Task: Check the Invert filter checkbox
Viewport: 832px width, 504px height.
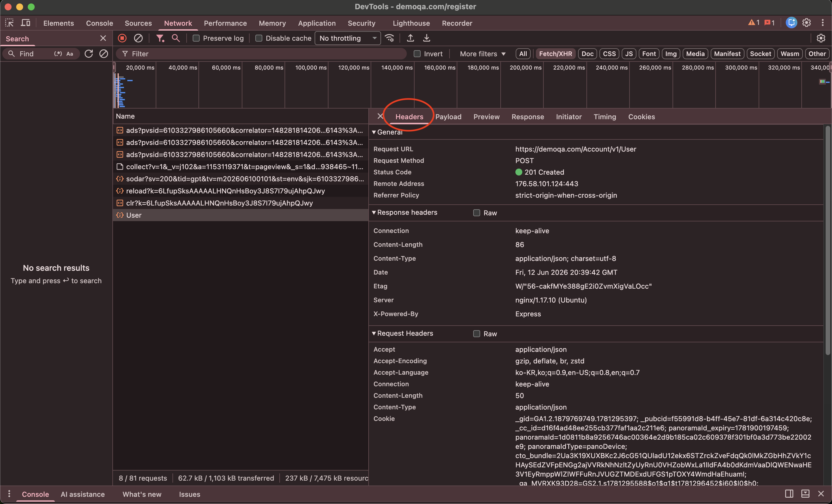Action: pyautogui.click(x=417, y=54)
